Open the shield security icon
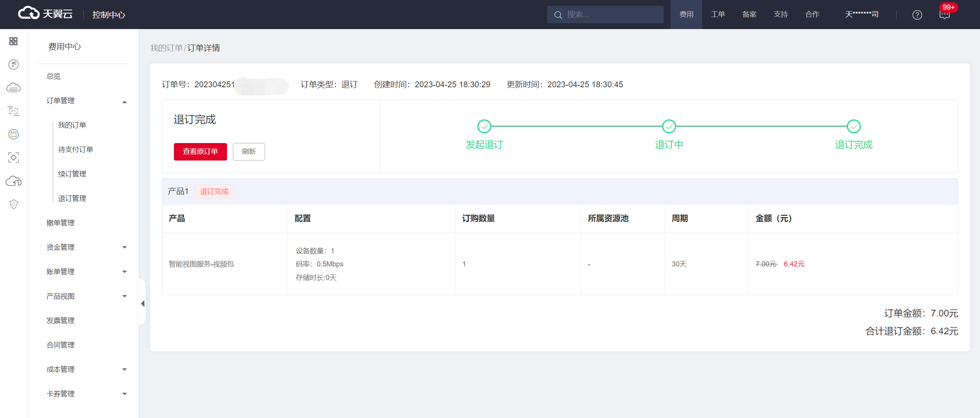This screenshot has height=418, width=980. click(x=14, y=204)
